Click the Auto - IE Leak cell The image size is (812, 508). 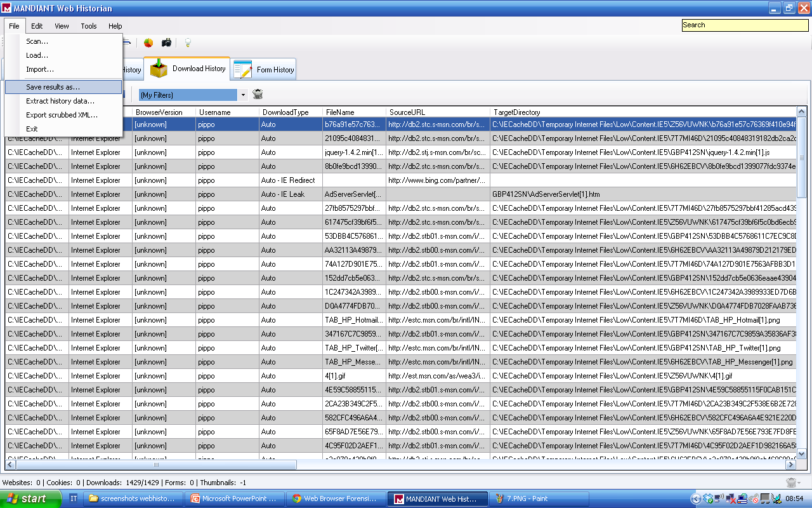pos(291,194)
